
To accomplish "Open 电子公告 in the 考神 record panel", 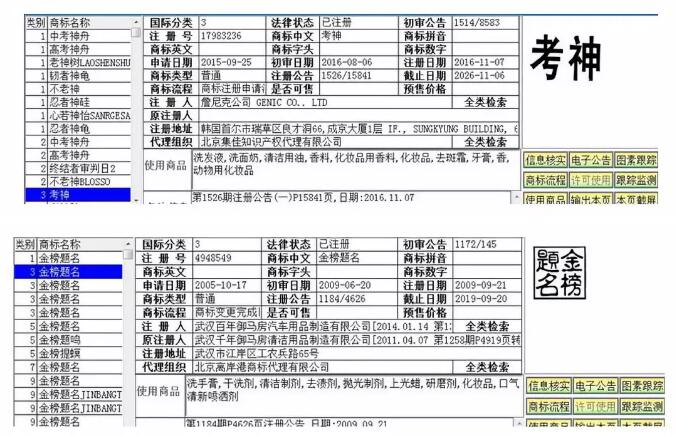I will click(591, 160).
